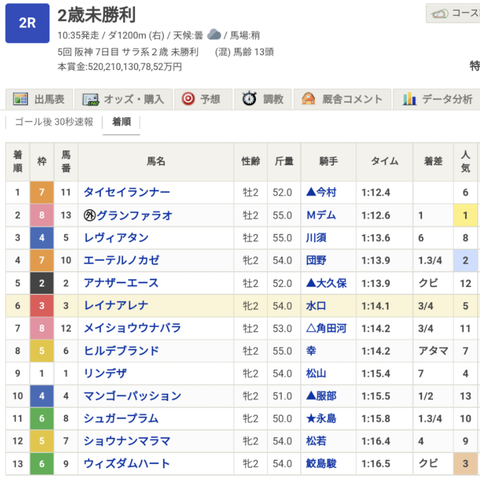The height and width of the screenshot is (478, 480).
Task: Open jockey 鮫島駿 profile
Action: [x=321, y=464]
